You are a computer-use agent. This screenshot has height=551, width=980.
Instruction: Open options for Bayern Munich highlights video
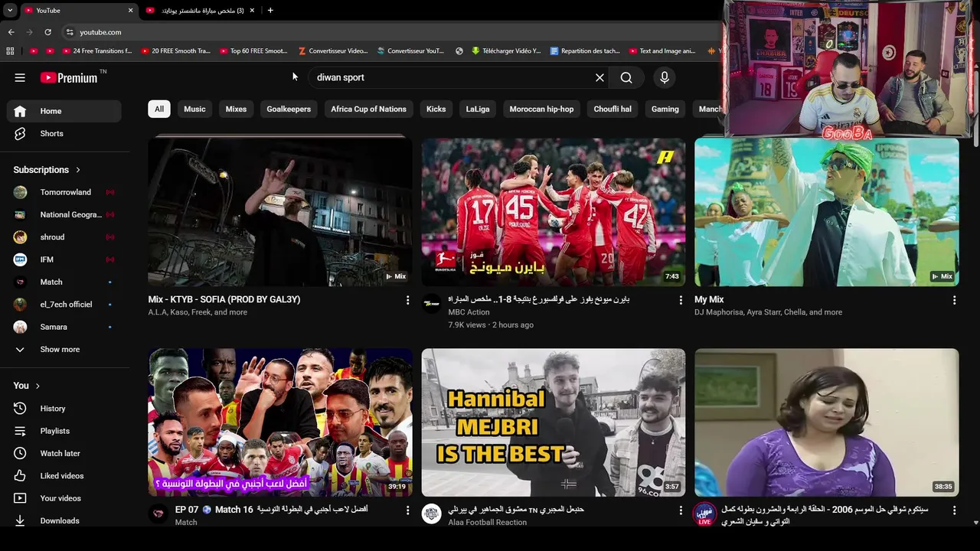[681, 300]
